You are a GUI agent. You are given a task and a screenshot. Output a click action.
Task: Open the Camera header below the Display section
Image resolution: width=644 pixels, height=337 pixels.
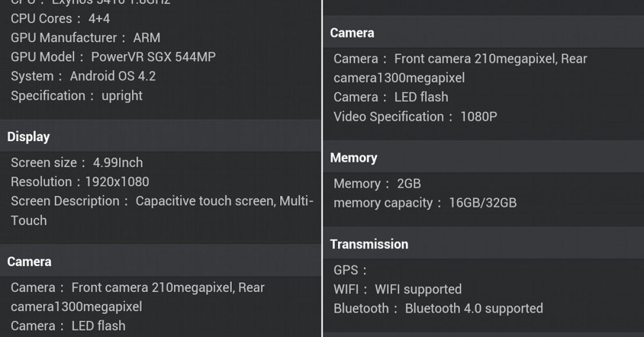point(30,262)
